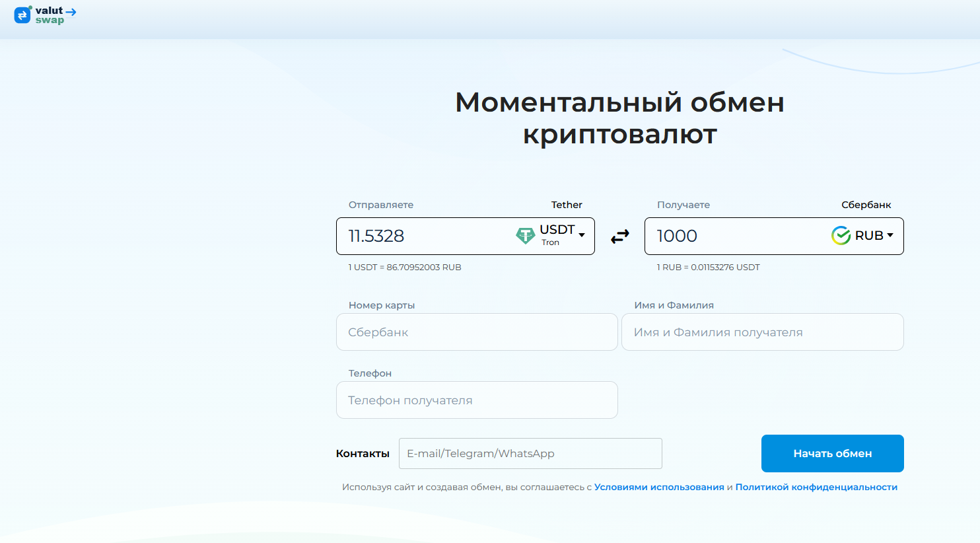The image size is (980, 543).
Task: Open the USDT Tron currency dropdown
Action: pos(562,235)
